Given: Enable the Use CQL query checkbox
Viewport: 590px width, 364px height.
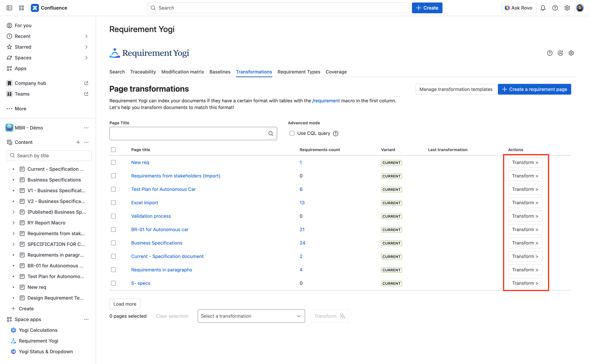Looking at the screenshot, I should [x=292, y=133].
